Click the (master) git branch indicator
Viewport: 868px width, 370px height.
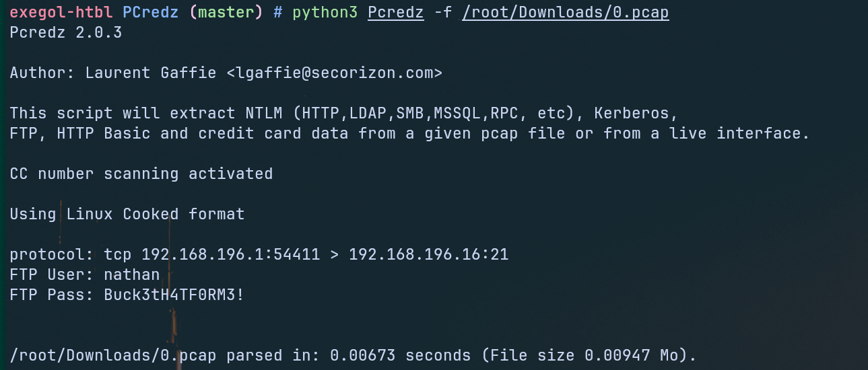click(226, 12)
